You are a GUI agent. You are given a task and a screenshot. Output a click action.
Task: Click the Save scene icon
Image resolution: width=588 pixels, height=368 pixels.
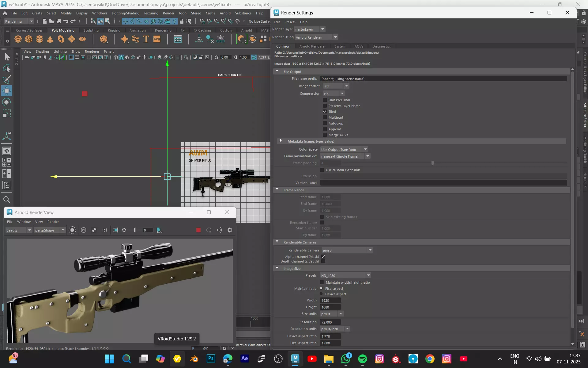click(59, 21)
